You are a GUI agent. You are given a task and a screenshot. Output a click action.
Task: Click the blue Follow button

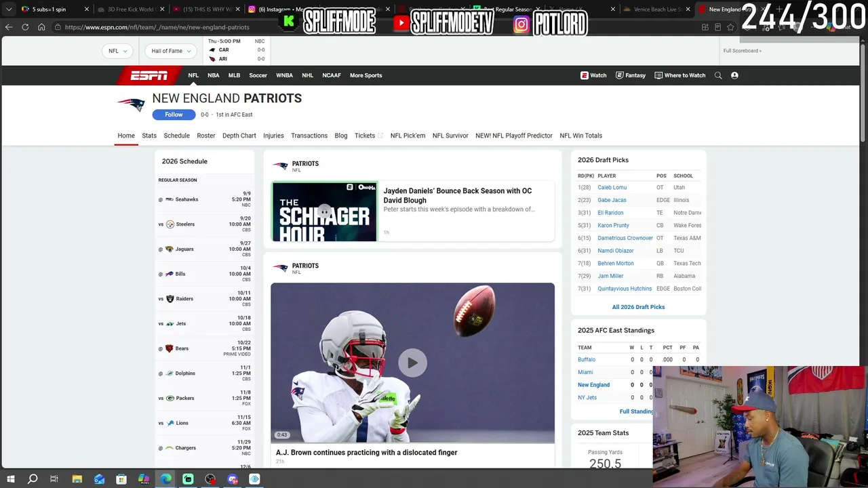tap(174, 115)
